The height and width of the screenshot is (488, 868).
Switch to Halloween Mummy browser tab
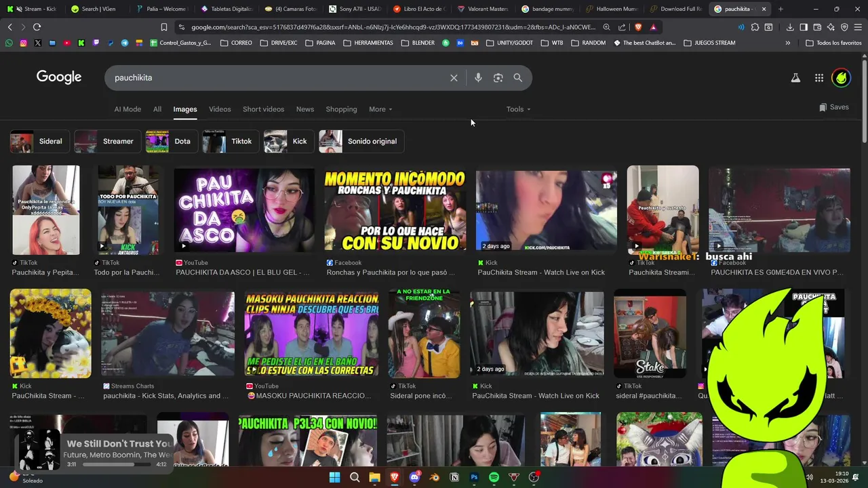pos(612,9)
